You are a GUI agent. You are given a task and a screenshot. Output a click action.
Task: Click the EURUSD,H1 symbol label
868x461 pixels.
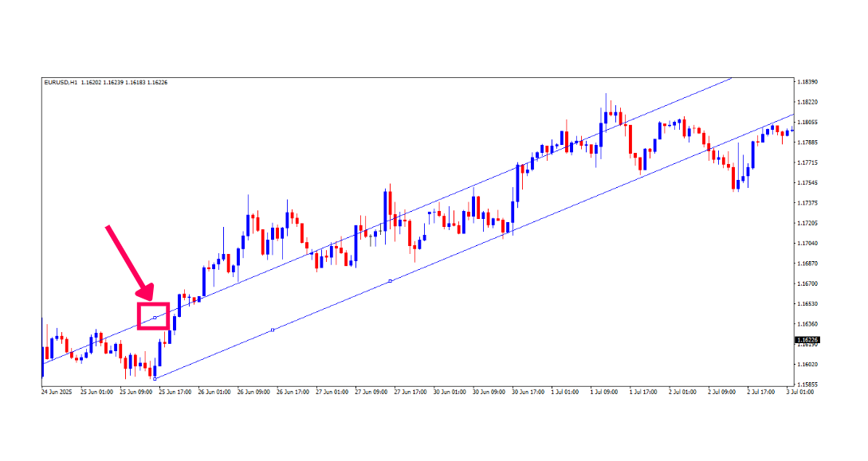(61, 82)
